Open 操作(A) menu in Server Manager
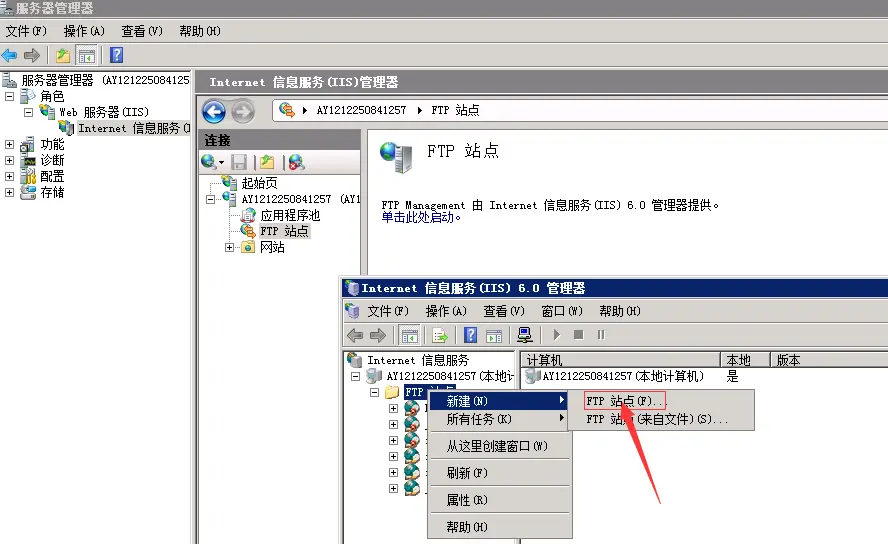 pos(84,31)
